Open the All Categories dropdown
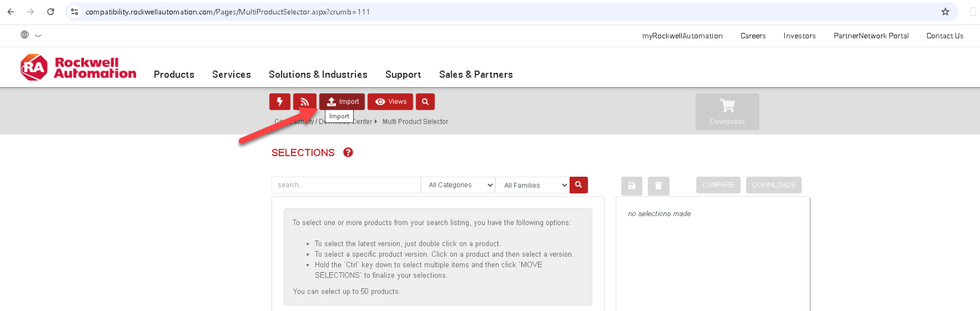The height and width of the screenshot is (311, 980). click(x=459, y=185)
